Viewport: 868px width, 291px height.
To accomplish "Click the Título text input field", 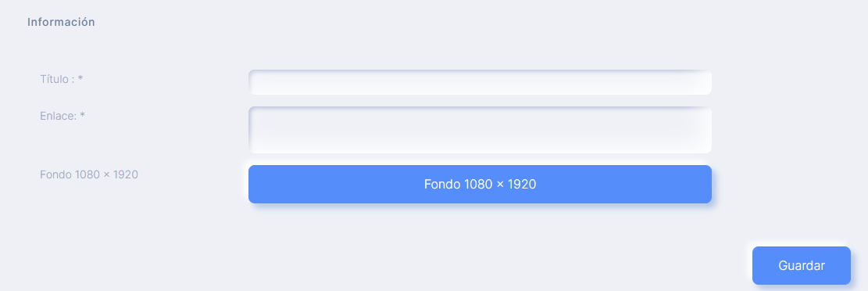I will (x=480, y=82).
